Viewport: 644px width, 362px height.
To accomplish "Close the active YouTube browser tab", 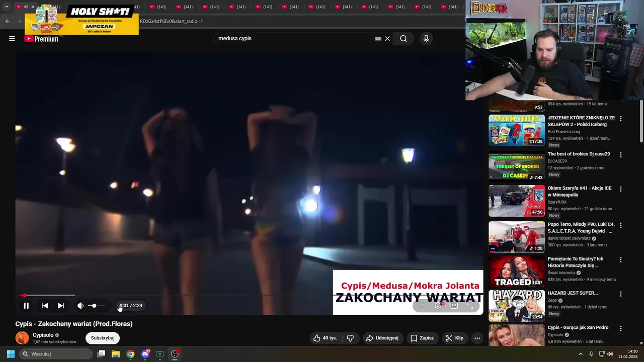I will 33,7.
